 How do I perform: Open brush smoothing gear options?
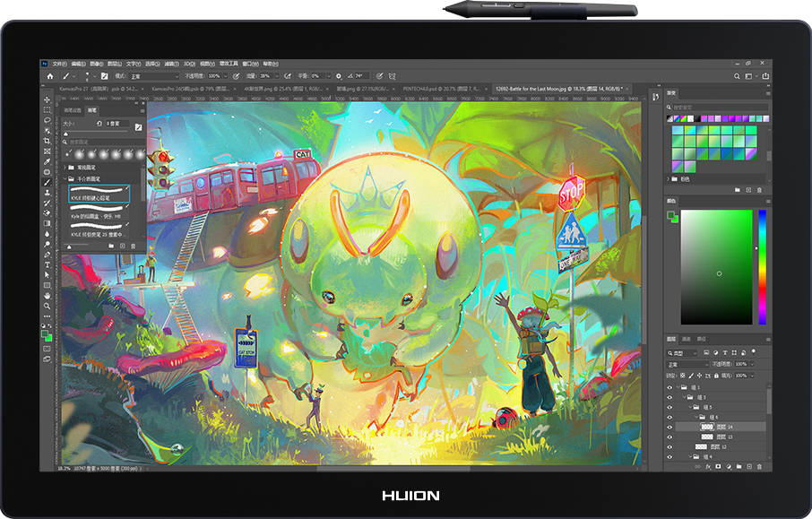point(339,76)
